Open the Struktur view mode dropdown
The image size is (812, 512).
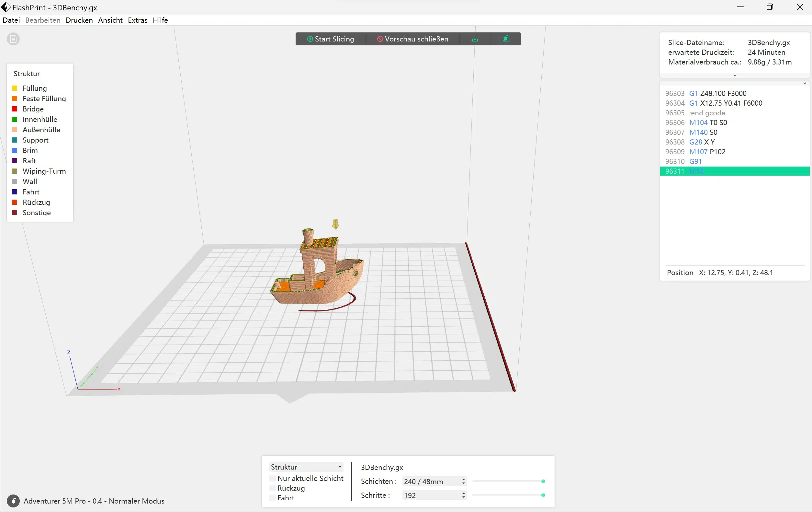point(306,467)
